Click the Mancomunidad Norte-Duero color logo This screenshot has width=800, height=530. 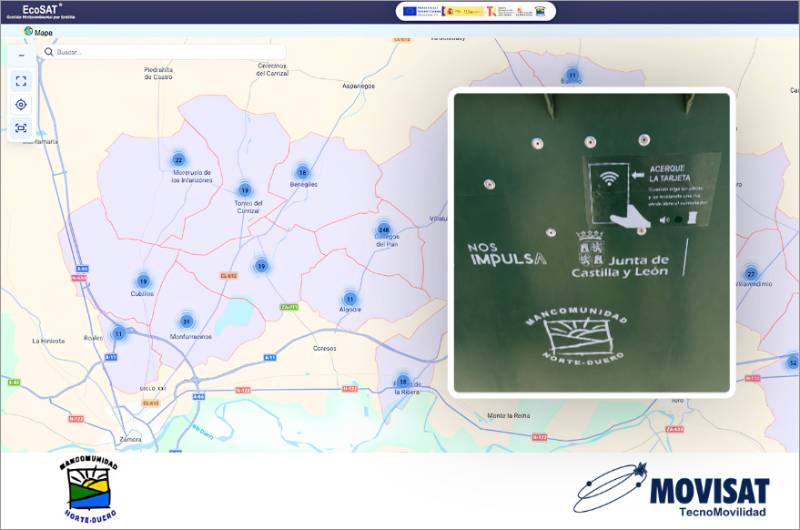[x=89, y=489]
